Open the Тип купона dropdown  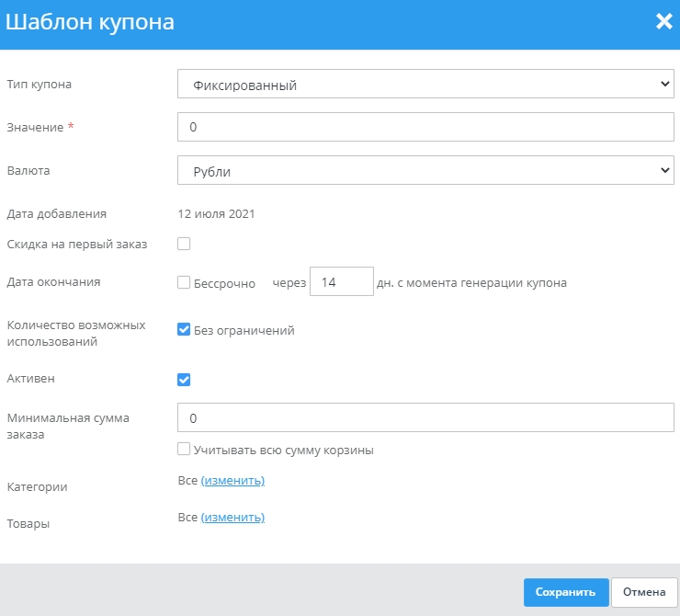tap(425, 84)
